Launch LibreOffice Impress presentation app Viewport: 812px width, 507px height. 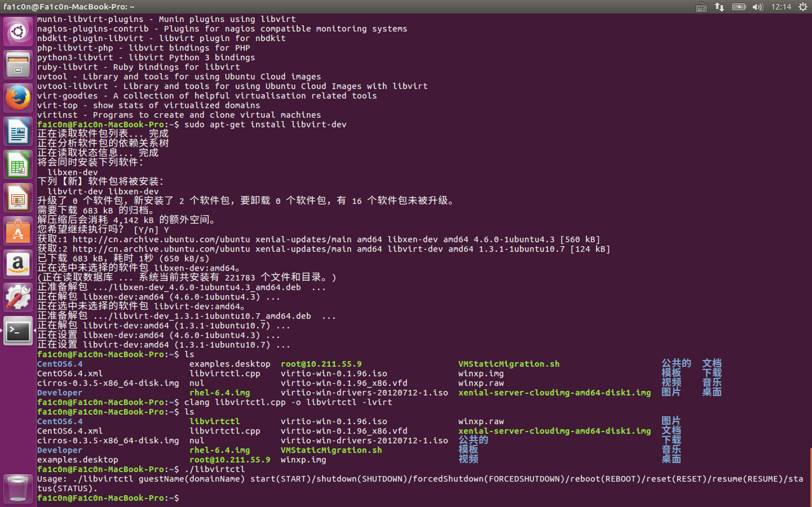click(18, 198)
